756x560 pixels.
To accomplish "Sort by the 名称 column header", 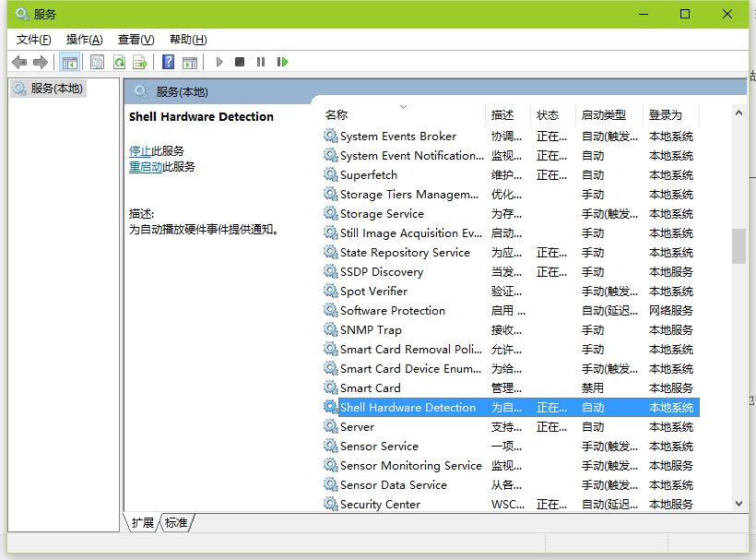I will tap(337, 115).
